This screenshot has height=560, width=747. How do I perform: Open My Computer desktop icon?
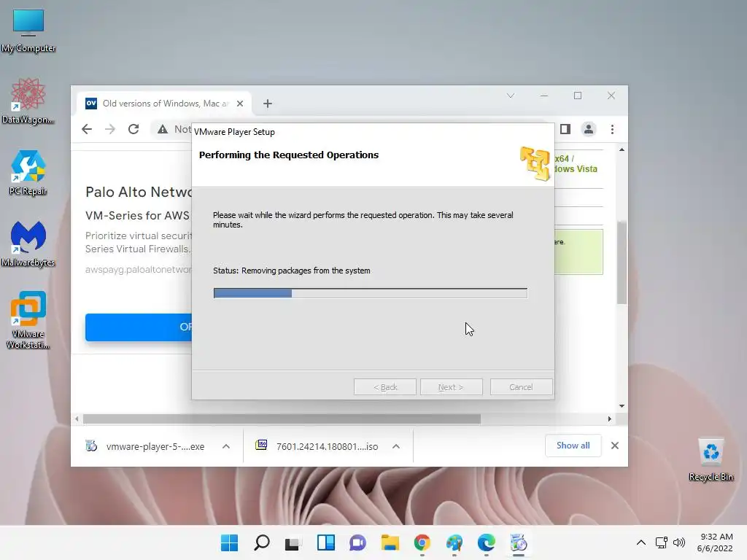click(x=28, y=31)
